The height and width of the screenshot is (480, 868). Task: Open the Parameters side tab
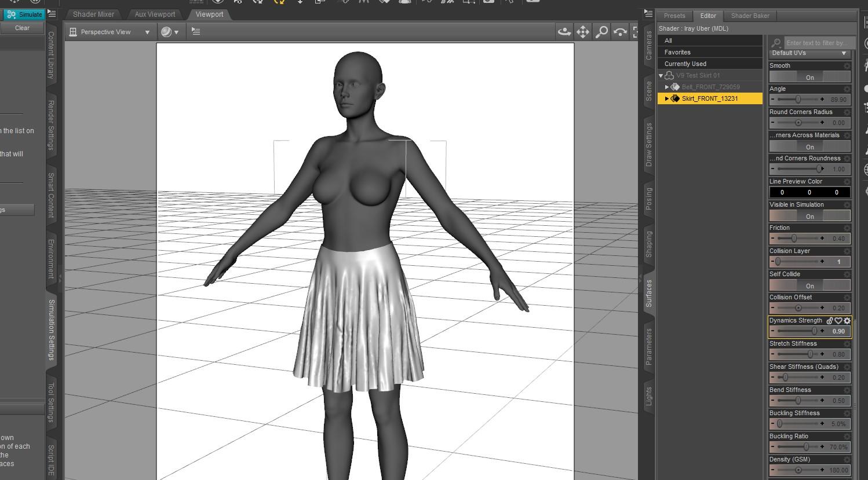(x=649, y=346)
